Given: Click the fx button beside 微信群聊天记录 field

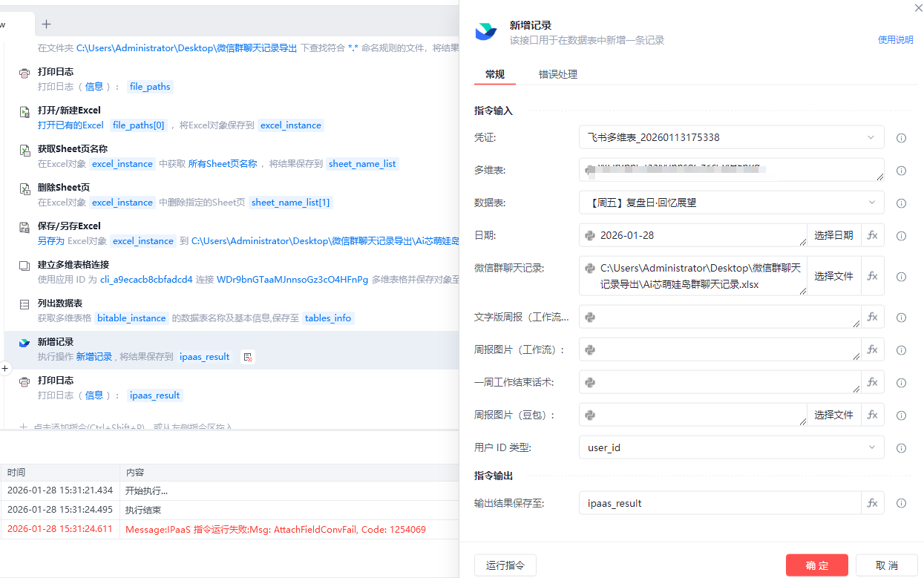Looking at the screenshot, I should (873, 276).
